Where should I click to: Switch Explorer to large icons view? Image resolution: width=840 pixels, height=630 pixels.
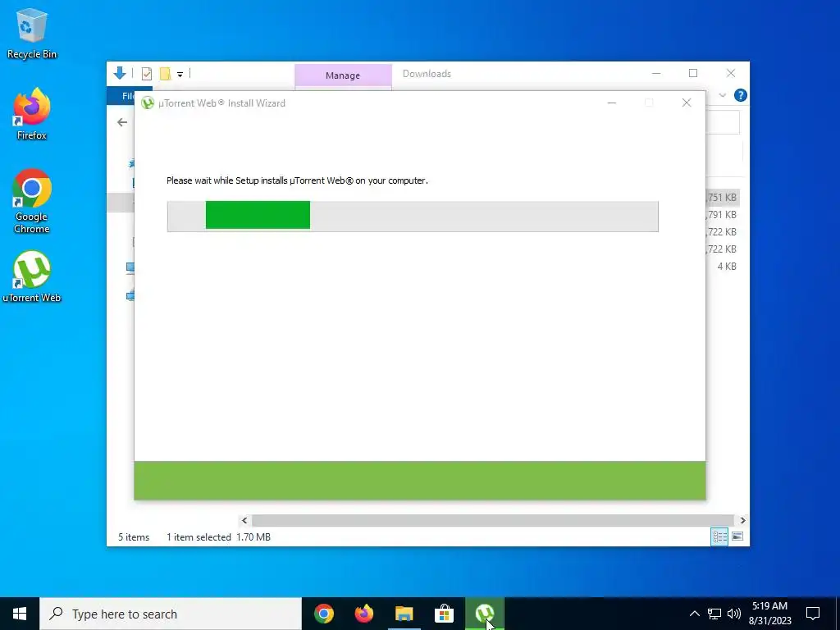(x=737, y=536)
